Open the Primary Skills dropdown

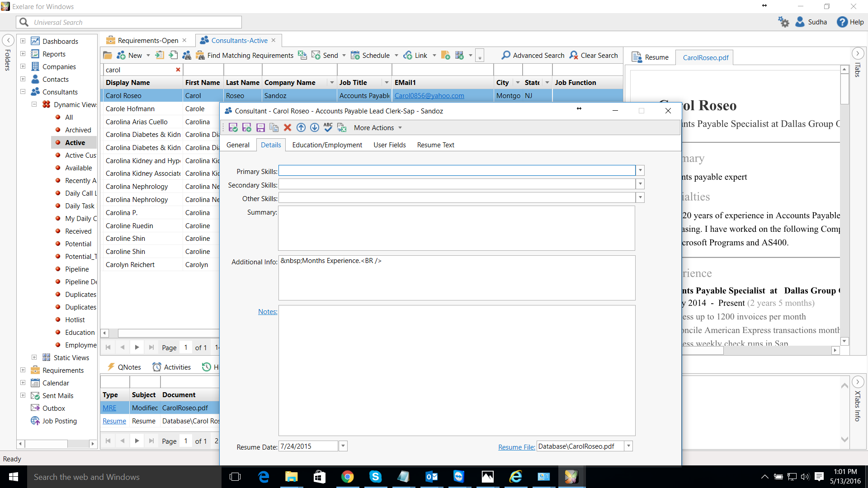640,171
